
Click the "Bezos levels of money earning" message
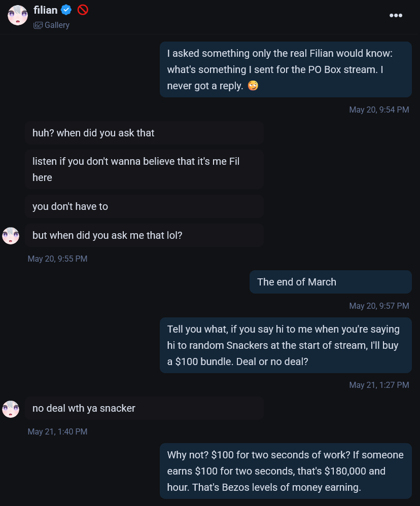285,472
